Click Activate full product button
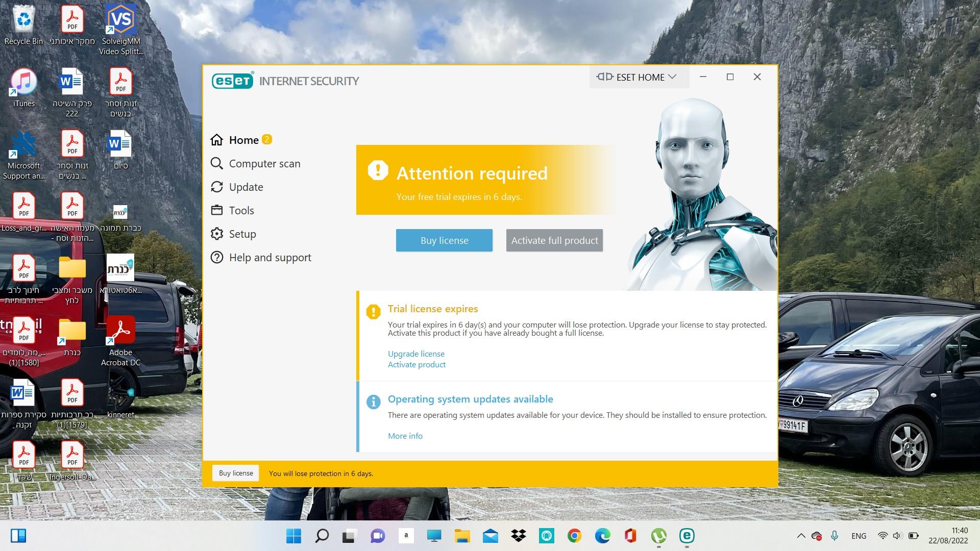Viewport: 980px width, 551px height. tap(554, 240)
